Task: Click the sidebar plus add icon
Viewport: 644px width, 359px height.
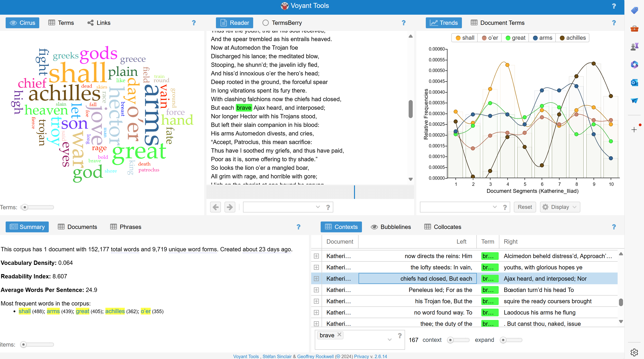Action: [x=634, y=130]
